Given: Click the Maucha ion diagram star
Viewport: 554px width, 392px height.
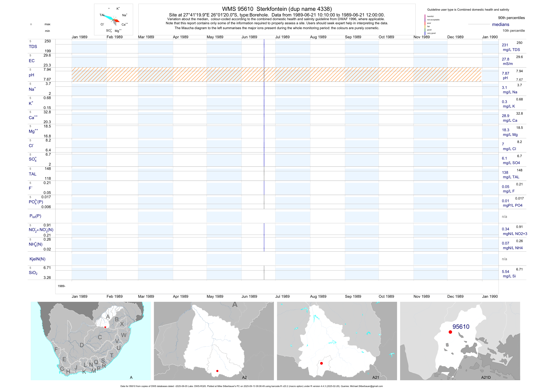Looking at the screenshot, I should (113, 20).
